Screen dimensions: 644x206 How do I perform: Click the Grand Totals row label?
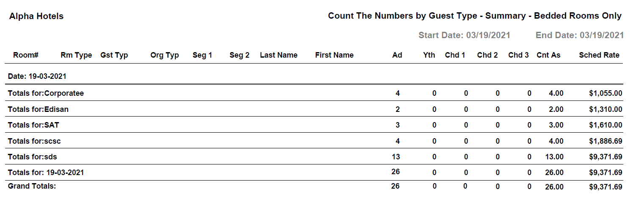coord(32,186)
